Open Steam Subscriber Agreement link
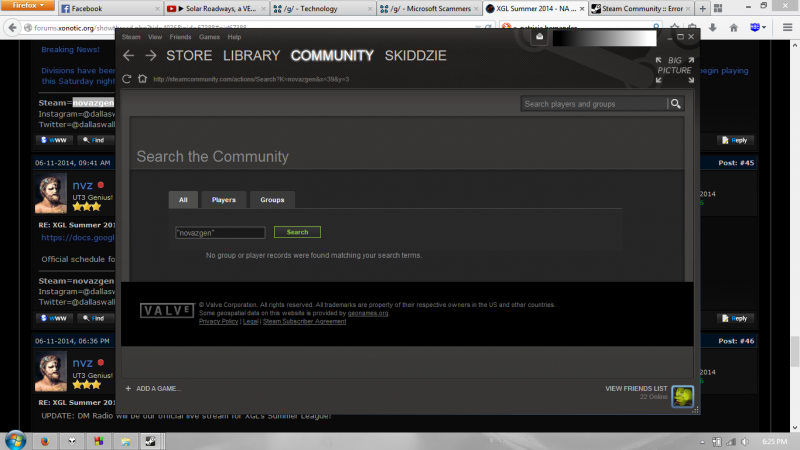The image size is (800, 450). pos(304,321)
